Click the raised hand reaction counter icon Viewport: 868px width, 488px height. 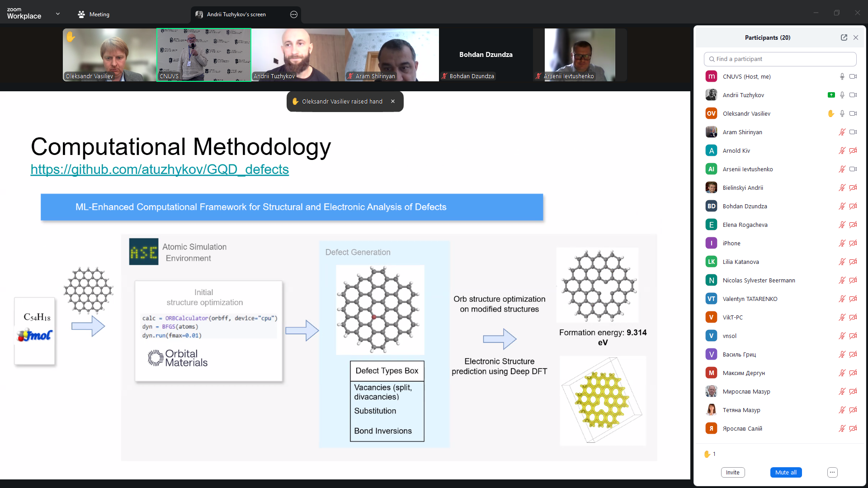pyautogui.click(x=707, y=454)
